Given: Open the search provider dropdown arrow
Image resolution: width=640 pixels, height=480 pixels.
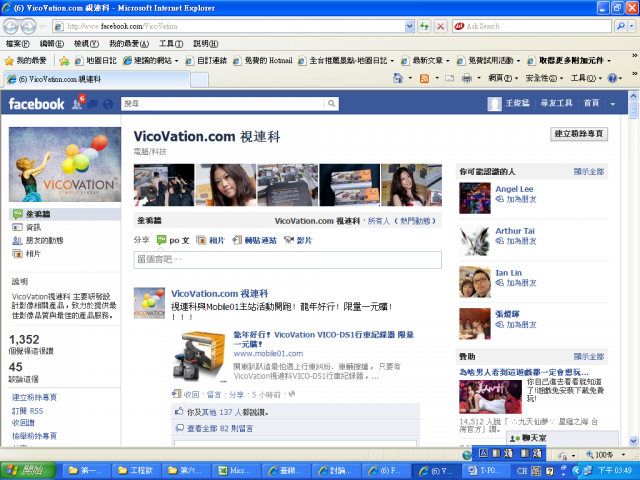Looking at the screenshot, I should [x=631, y=26].
